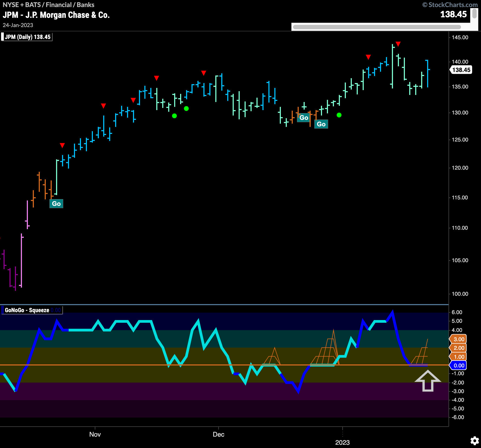Click the red triangle at the January high
Viewport: 481px width, 448px height.
(x=398, y=44)
